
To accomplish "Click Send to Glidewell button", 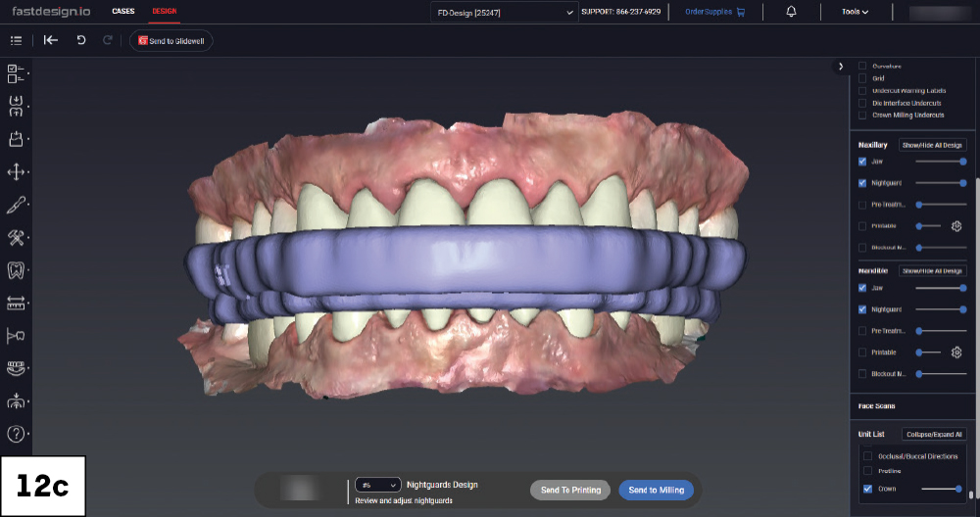I will coord(171,40).
